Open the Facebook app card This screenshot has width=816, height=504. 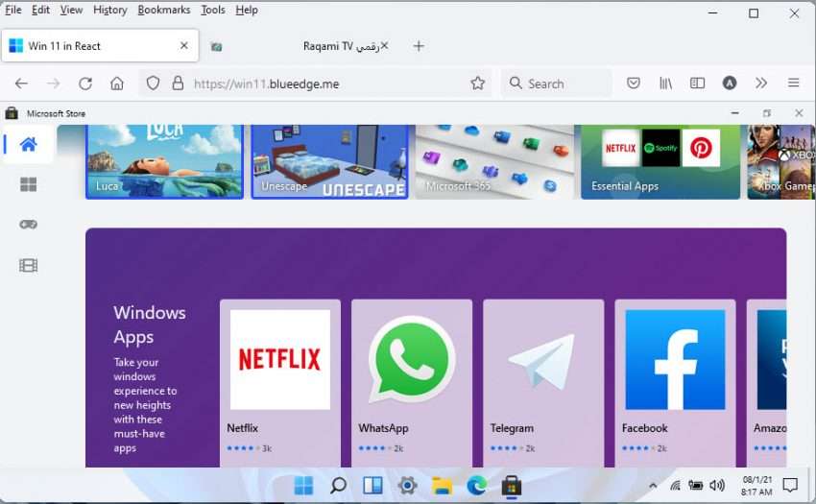[x=675, y=383]
